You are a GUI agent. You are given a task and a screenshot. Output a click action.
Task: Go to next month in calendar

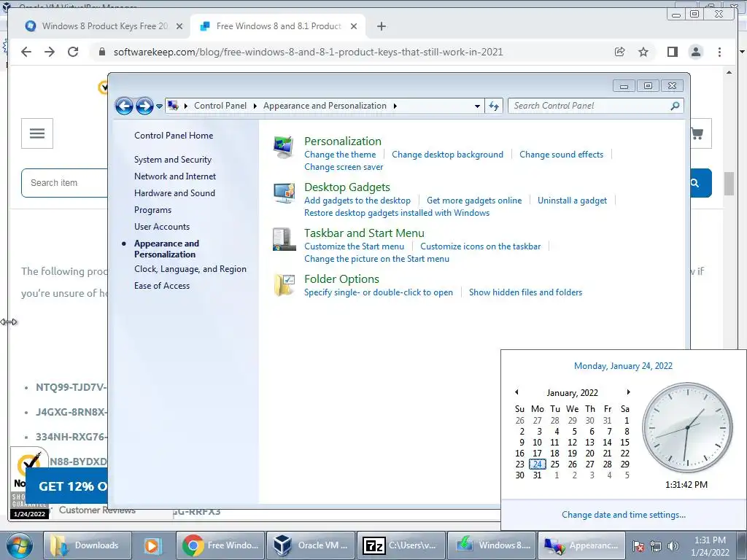click(628, 392)
